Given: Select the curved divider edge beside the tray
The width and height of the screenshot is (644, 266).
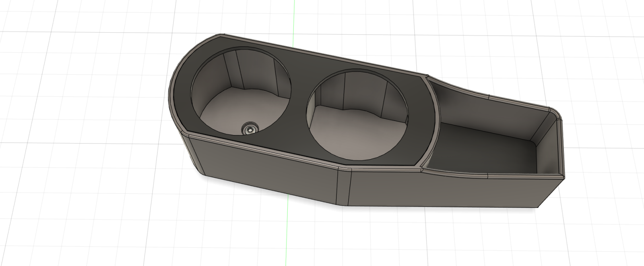Looking at the screenshot, I should click(x=432, y=121).
